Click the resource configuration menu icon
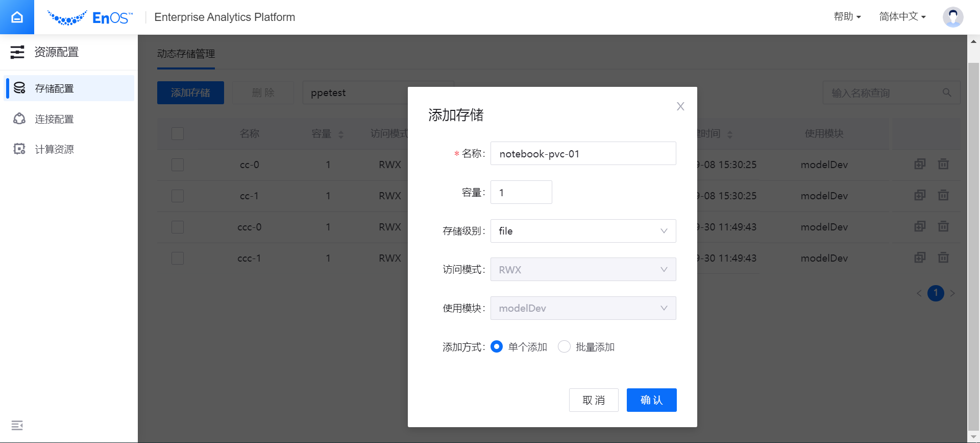Image resolution: width=980 pixels, height=443 pixels. (17, 52)
